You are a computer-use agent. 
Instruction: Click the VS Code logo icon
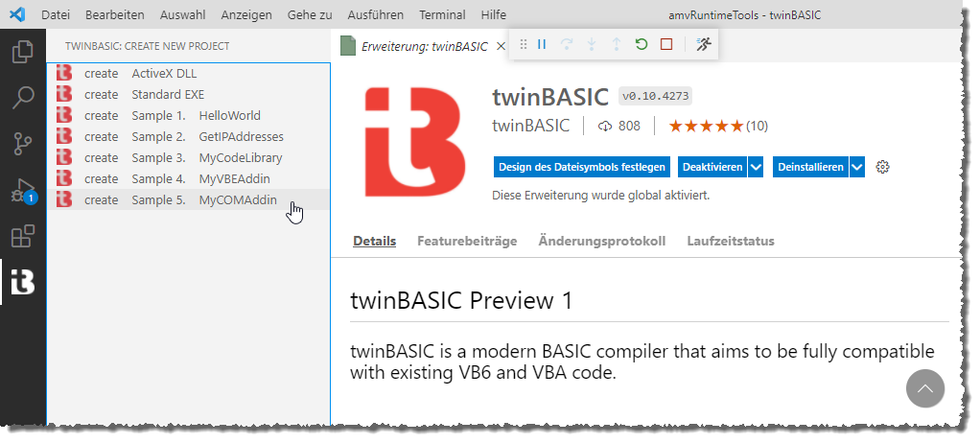pyautogui.click(x=17, y=14)
